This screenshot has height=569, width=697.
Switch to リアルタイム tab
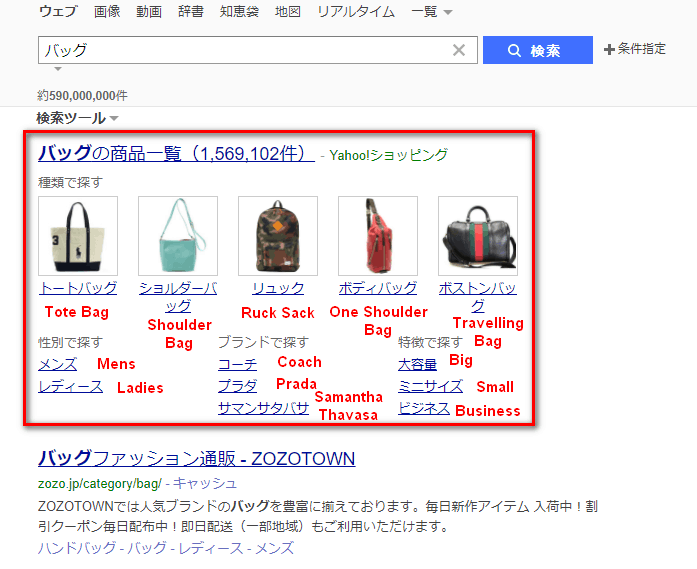click(x=356, y=11)
